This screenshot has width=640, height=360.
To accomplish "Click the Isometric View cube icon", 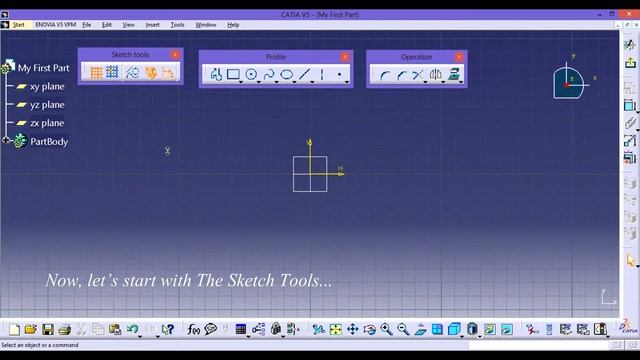I will coord(454,329).
